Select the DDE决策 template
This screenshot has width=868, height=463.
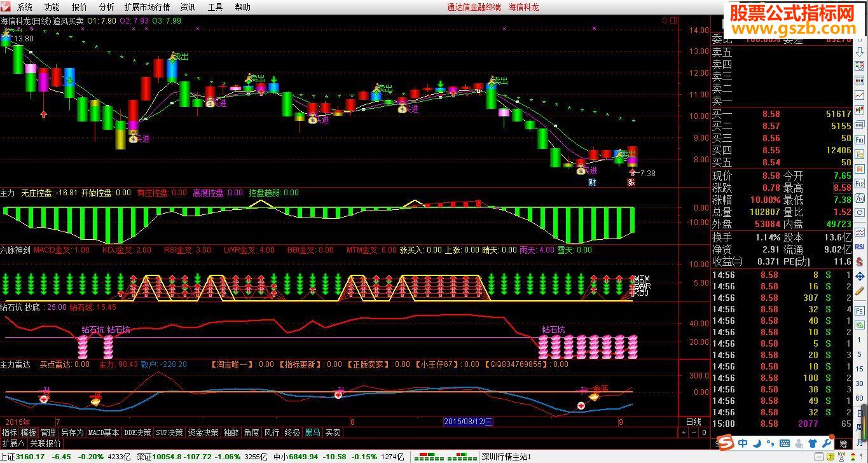click(x=137, y=432)
